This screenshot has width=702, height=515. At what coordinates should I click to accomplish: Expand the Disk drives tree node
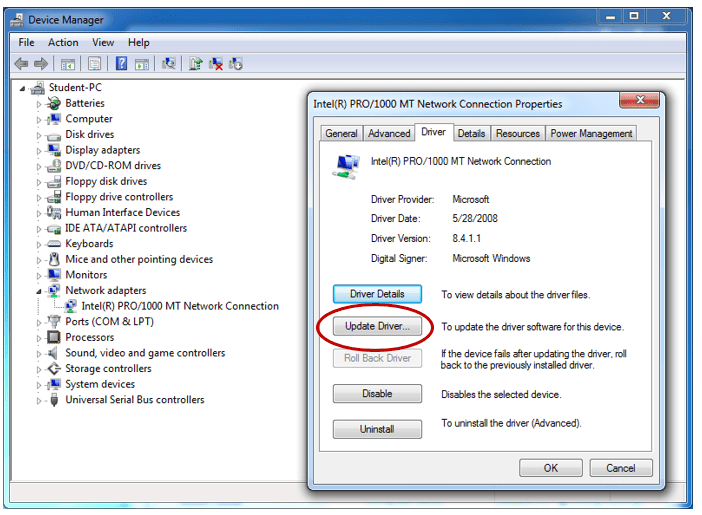click(39, 135)
